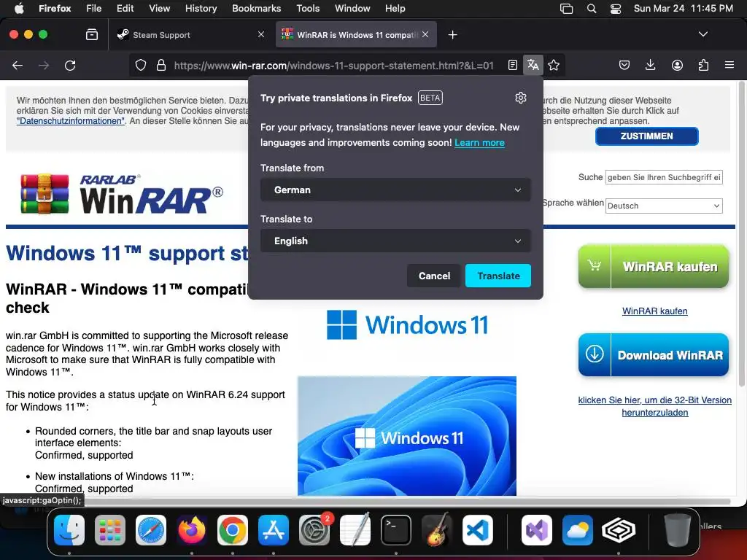
Task: Click the page vertical scrollbar
Action: (x=741, y=233)
